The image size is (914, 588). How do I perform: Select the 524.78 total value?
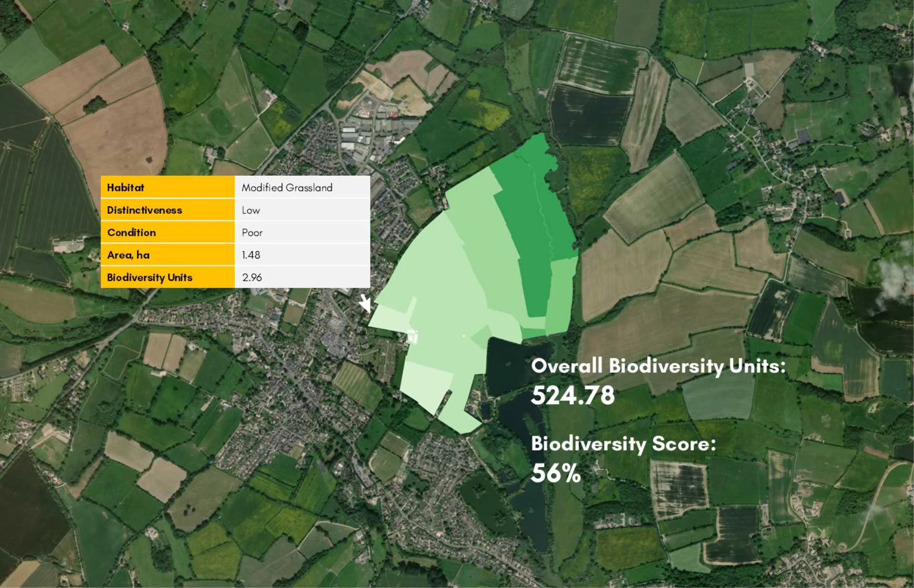click(573, 395)
